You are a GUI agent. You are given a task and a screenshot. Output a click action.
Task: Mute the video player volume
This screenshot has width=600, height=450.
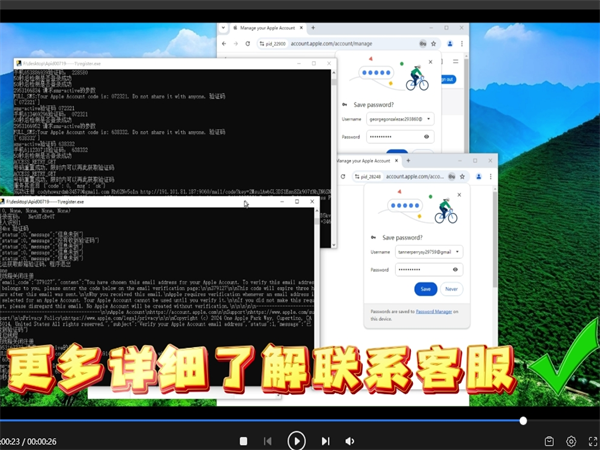coord(350,441)
